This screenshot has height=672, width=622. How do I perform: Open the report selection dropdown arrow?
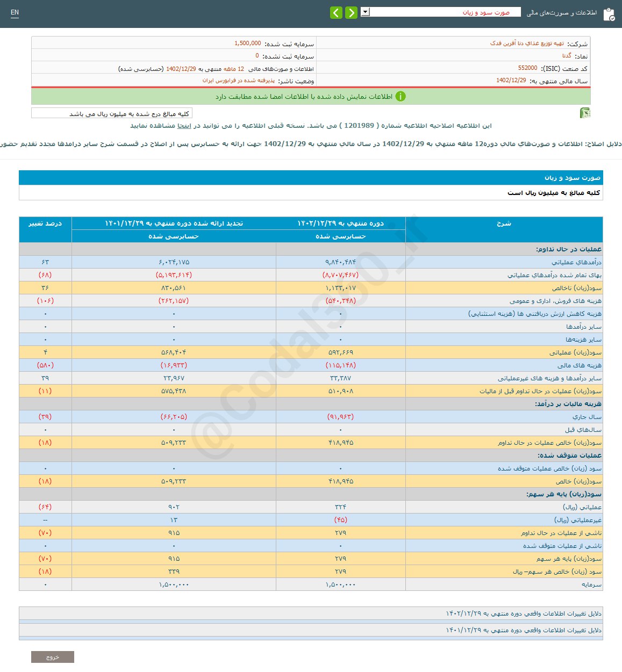coord(365,12)
